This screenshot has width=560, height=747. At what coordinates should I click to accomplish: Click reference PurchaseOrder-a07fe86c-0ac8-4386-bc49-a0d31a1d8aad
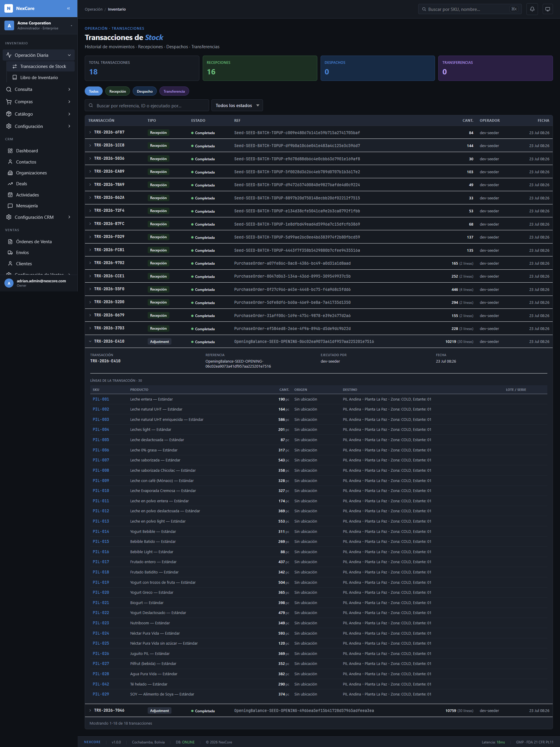tap(292, 263)
